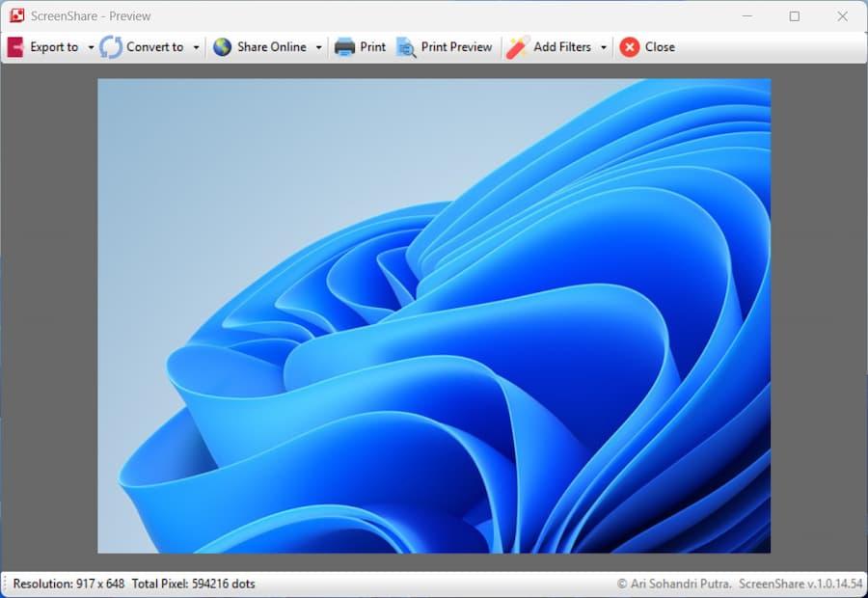Click the Close toolbar label
The width and height of the screenshot is (868, 598).
[x=660, y=47]
